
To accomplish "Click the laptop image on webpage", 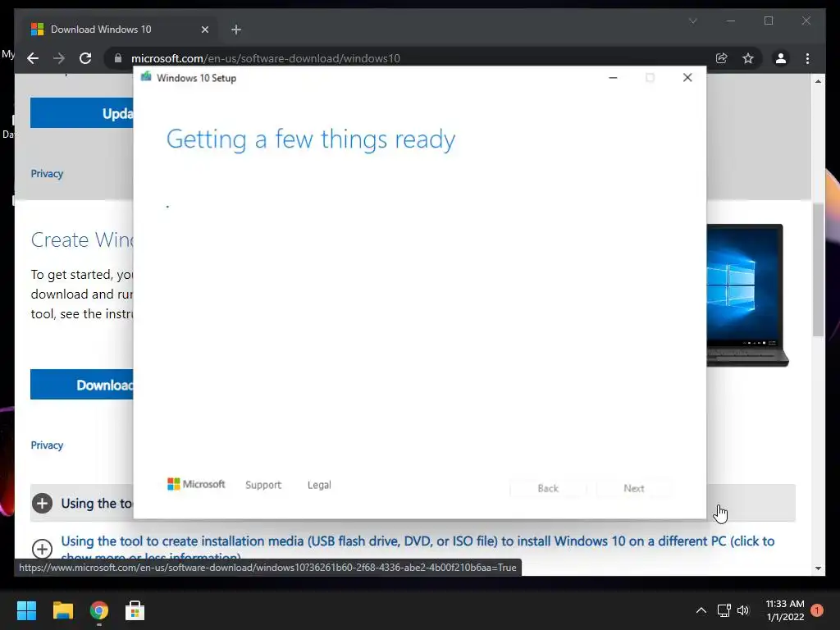I will click(747, 295).
